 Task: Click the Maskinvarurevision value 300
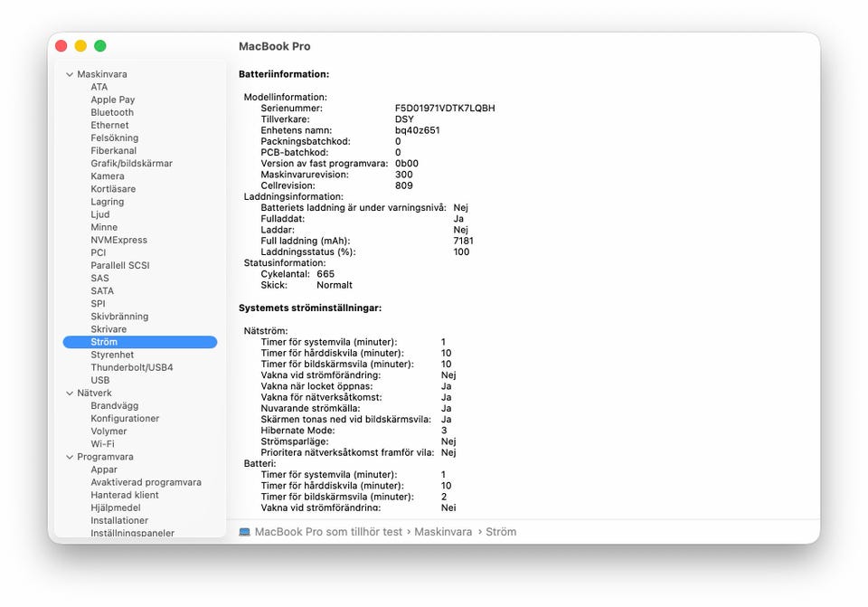pyautogui.click(x=403, y=175)
